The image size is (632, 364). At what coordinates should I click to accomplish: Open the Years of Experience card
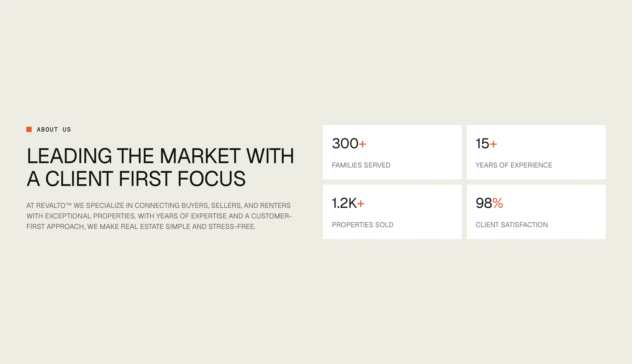[x=536, y=152]
